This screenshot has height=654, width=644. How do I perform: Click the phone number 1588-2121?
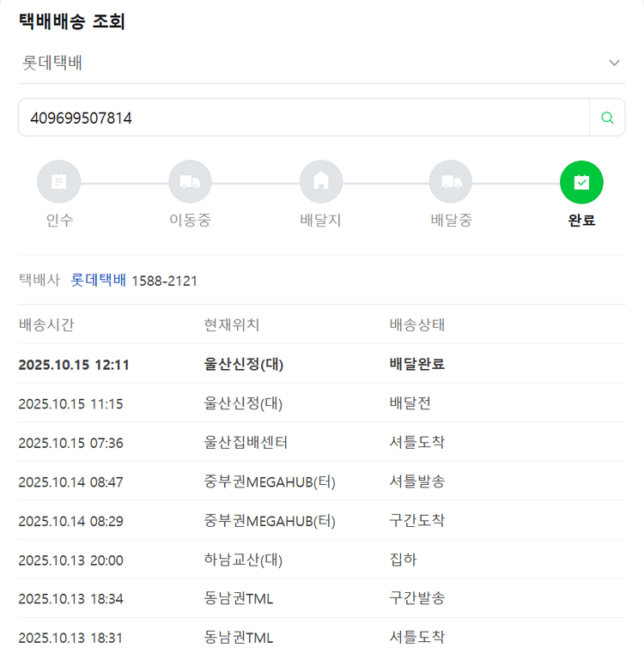[164, 281]
